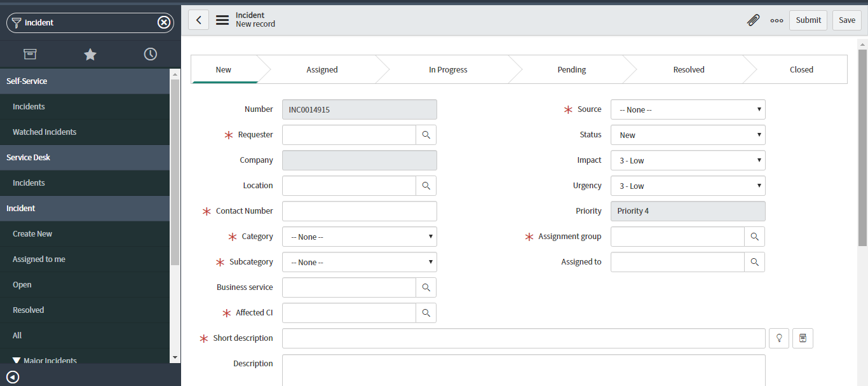Click the paperclip attachments icon
868x386 pixels.
tap(753, 20)
